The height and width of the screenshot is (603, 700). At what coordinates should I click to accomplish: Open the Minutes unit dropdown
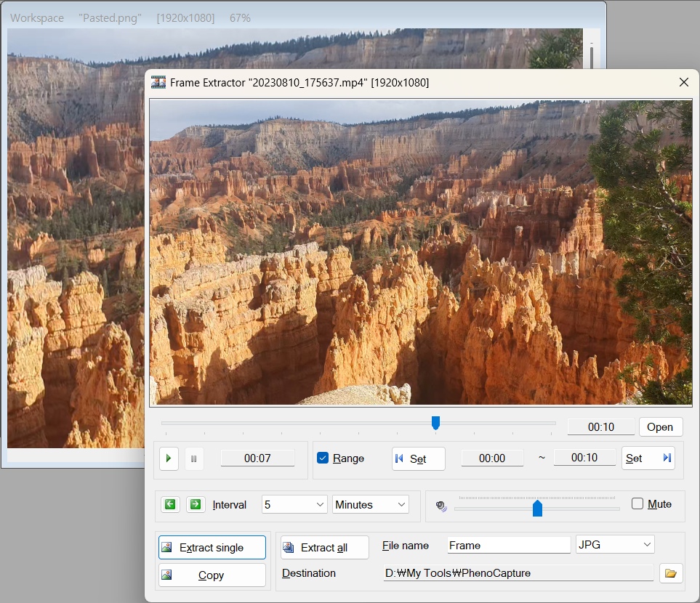(x=371, y=504)
